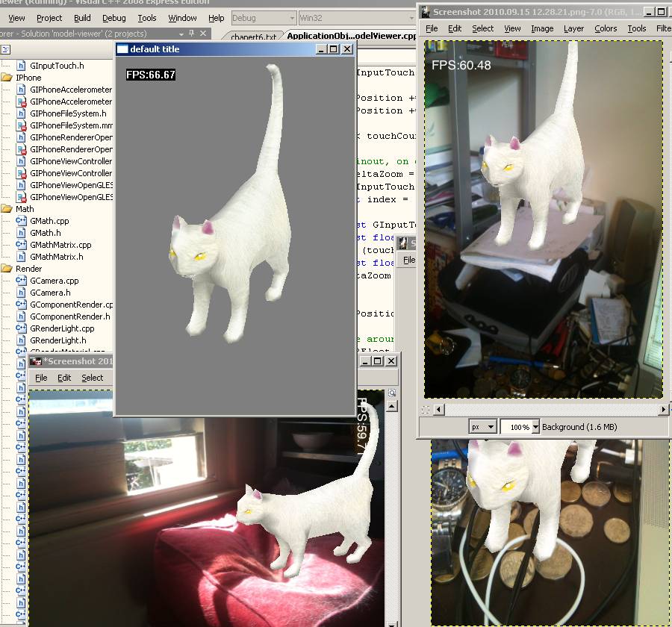Select GIPhoneFileSystem.h in the solution tree
The height and width of the screenshot is (627, 672).
[x=68, y=113]
